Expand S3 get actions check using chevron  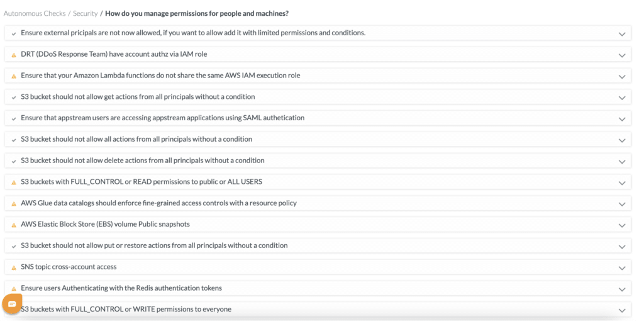click(621, 98)
